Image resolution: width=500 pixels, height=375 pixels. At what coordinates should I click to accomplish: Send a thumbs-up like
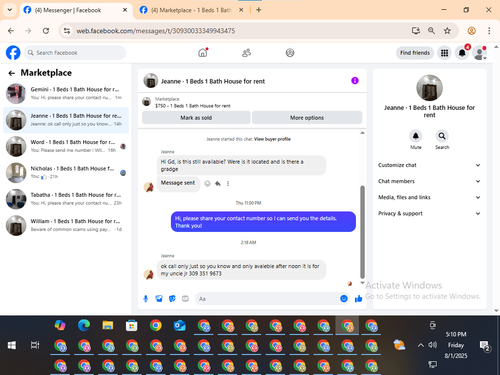coord(359,299)
